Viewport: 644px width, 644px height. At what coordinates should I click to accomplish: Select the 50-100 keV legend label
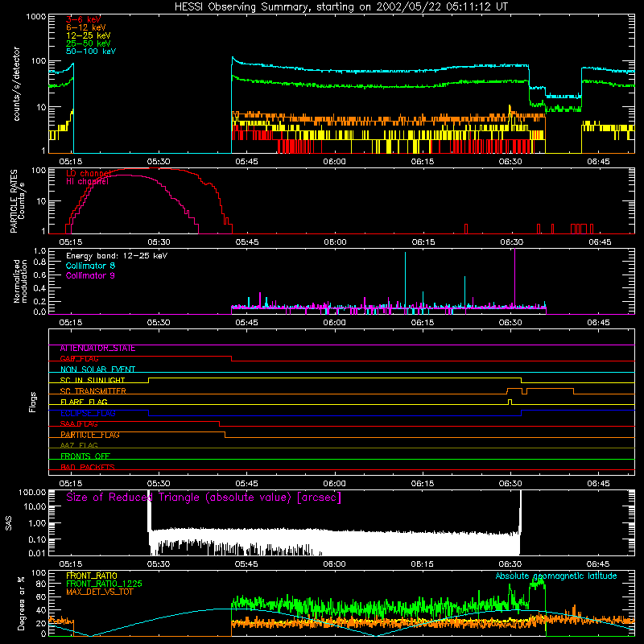point(91,52)
